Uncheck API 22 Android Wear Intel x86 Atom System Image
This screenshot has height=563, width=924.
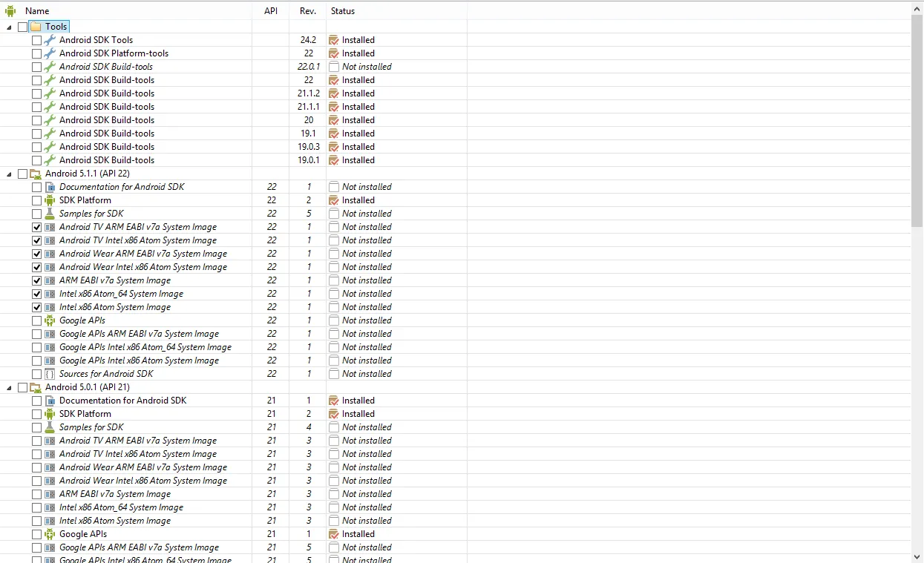coord(36,267)
